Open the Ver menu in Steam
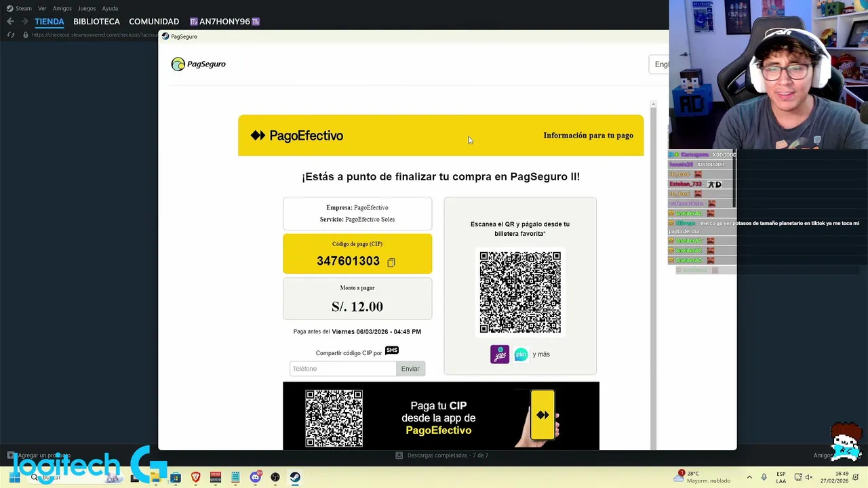868x488 pixels. (42, 8)
